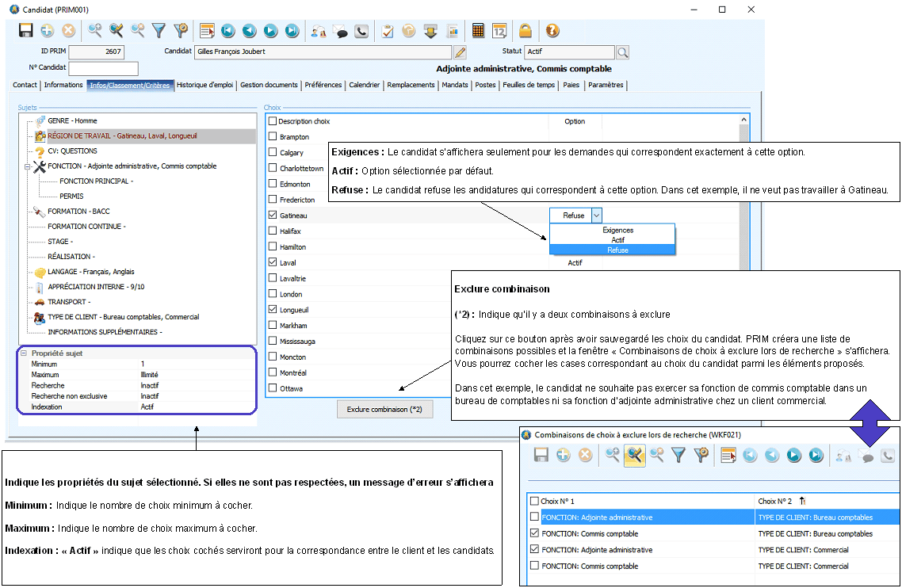Open help with the question mark icon
902x588 pixels.
[x=552, y=31]
